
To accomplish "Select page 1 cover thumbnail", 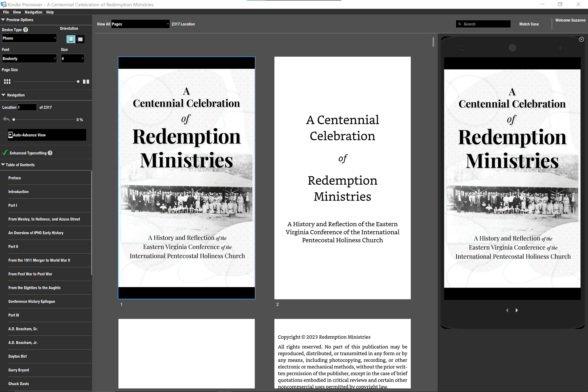I will coord(187,178).
